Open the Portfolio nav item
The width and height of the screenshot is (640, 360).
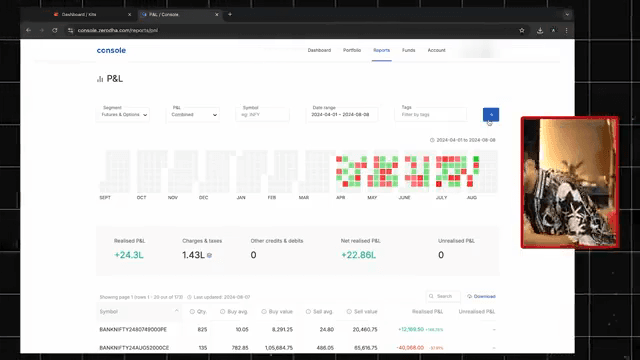(352, 50)
